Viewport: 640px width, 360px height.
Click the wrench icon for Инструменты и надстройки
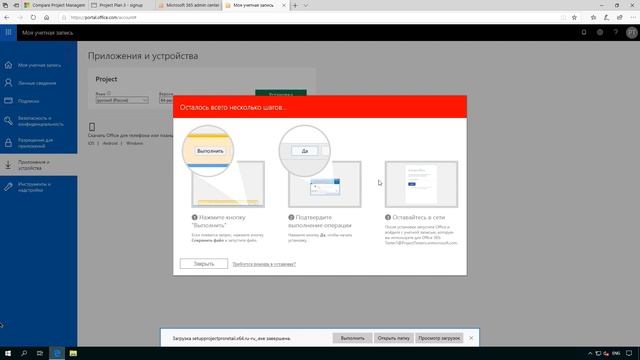[8, 187]
